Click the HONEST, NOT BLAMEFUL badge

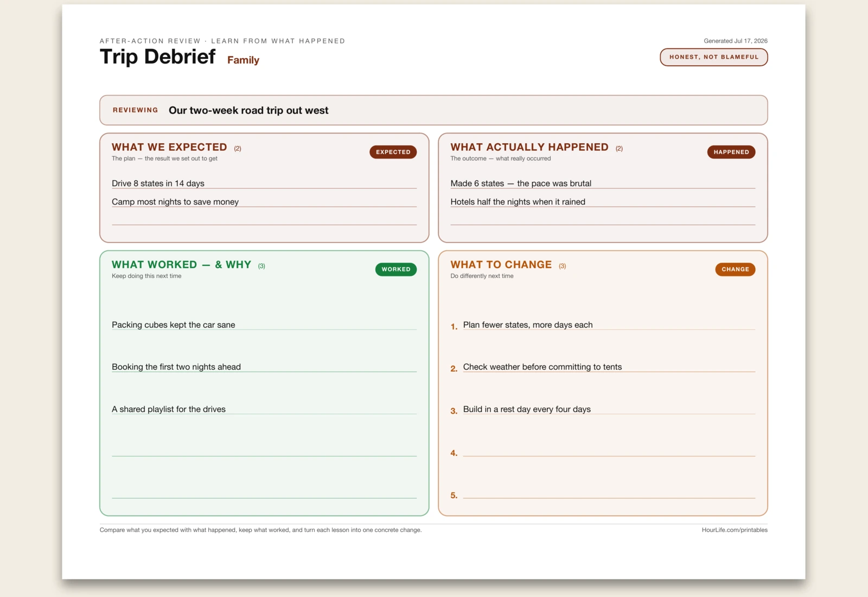point(713,57)
